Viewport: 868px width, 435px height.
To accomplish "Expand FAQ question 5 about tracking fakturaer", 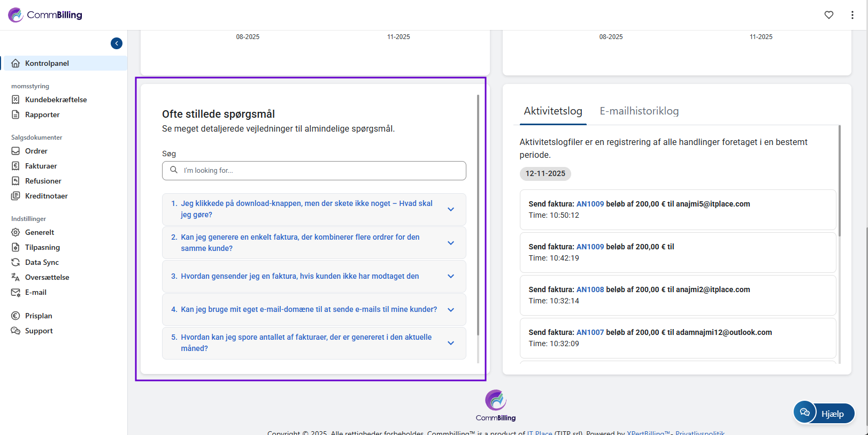I will [x=450, y=343].
